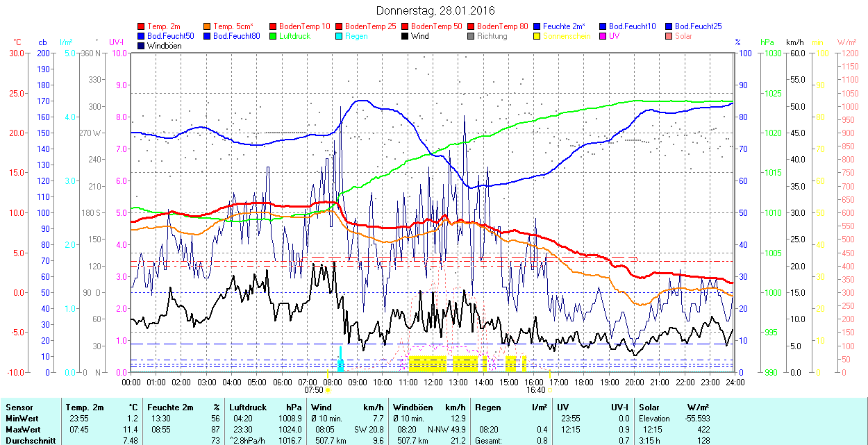This screenshot has height=445, width=868.
Task: Click the orange Temp. 5cm* legend swatch
Action: click(x=208, y=26)
